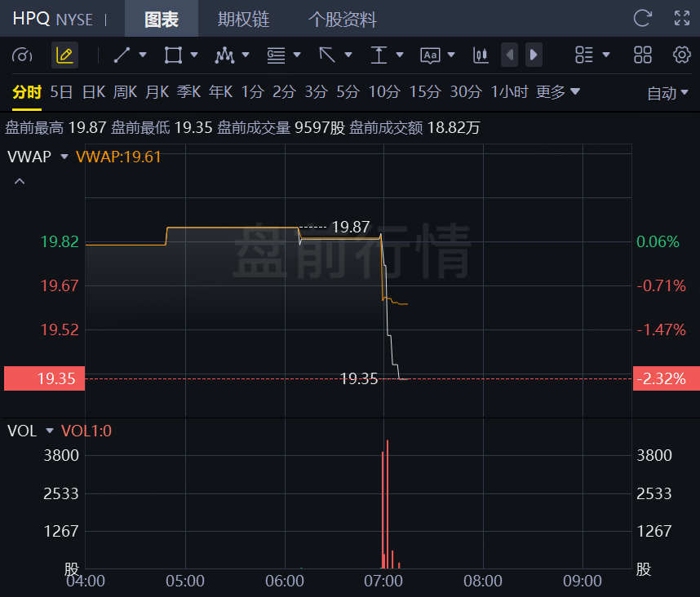Screen dimensions: 700x597
Task: Click the gauge indicator icon
Action: pyautogui.click(x=23, y=55)
